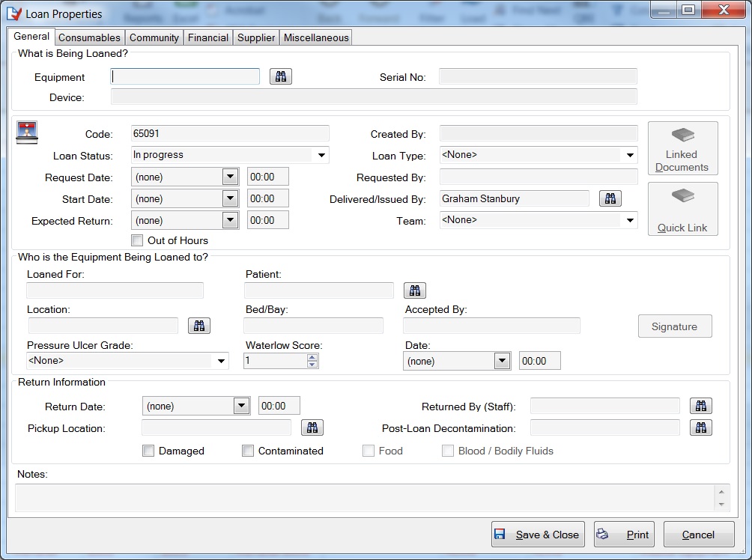Maximize the Loan Properties window

pos(688,10)
